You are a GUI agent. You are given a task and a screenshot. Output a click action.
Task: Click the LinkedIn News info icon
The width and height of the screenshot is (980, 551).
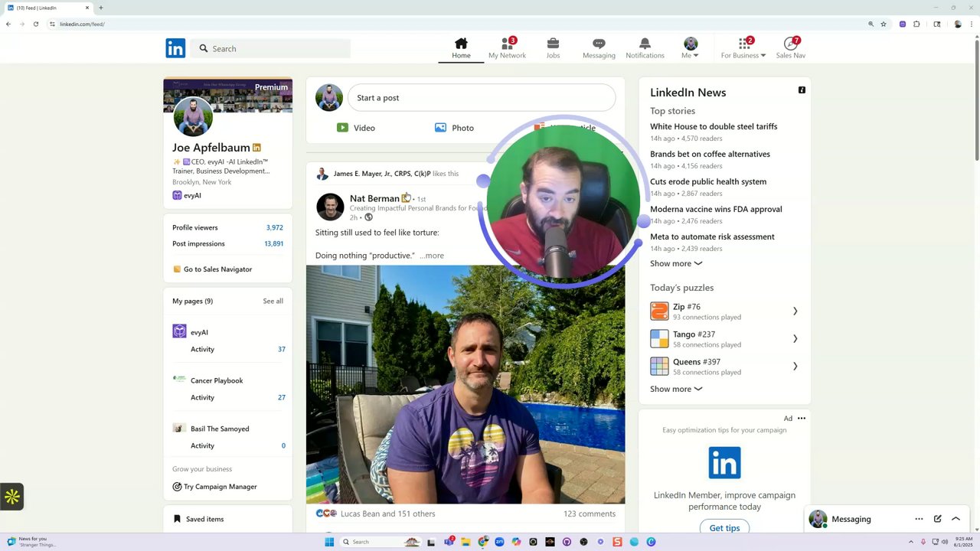802,90
